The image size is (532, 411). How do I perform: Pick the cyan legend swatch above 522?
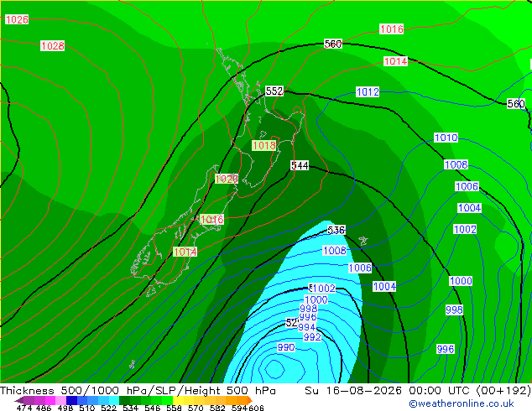click(x=114, y=400)
